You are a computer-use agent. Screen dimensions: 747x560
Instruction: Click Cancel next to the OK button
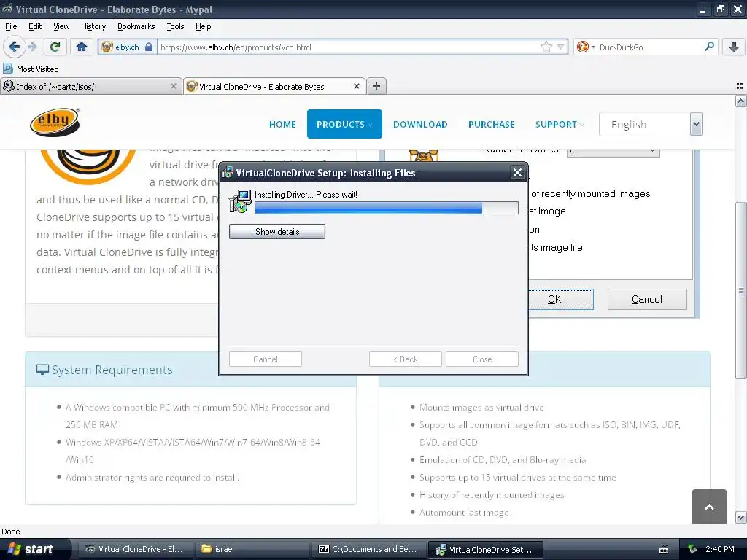(x=647, y=299)
